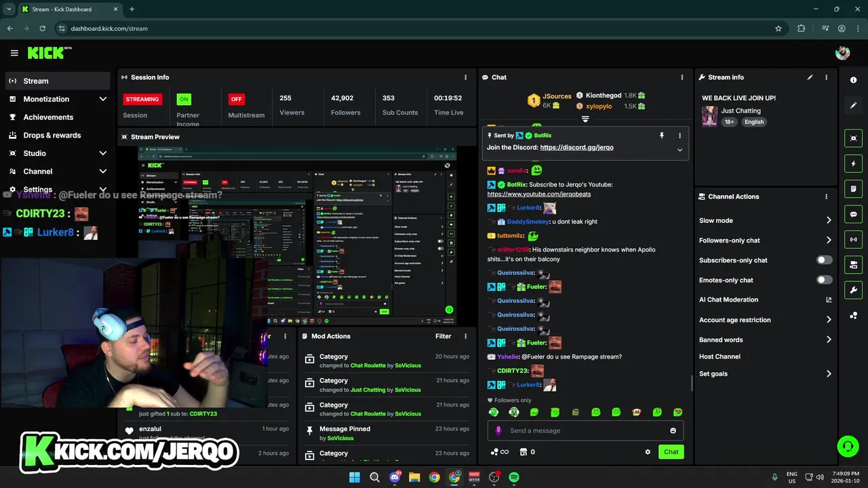Toggle the mod camera widget in sidebar

[854, 264]
